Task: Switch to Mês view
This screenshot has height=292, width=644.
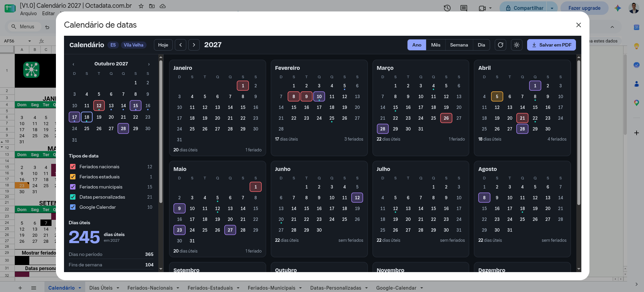Action: [436, 45]
